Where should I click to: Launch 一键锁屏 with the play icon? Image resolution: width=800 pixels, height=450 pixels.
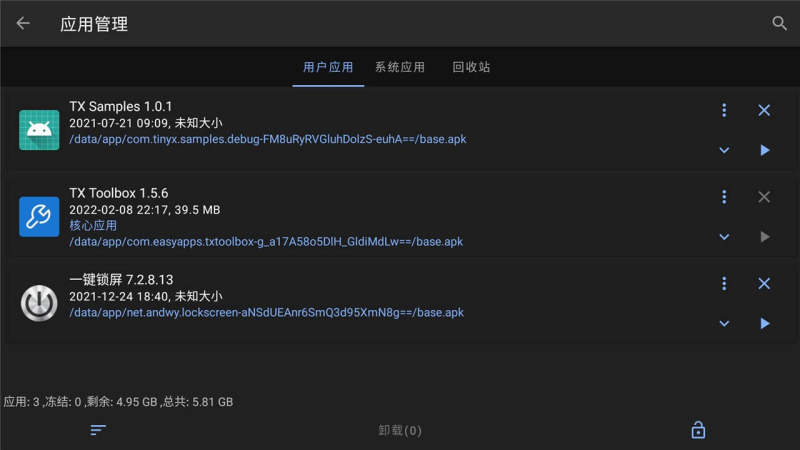pos(765,323)
